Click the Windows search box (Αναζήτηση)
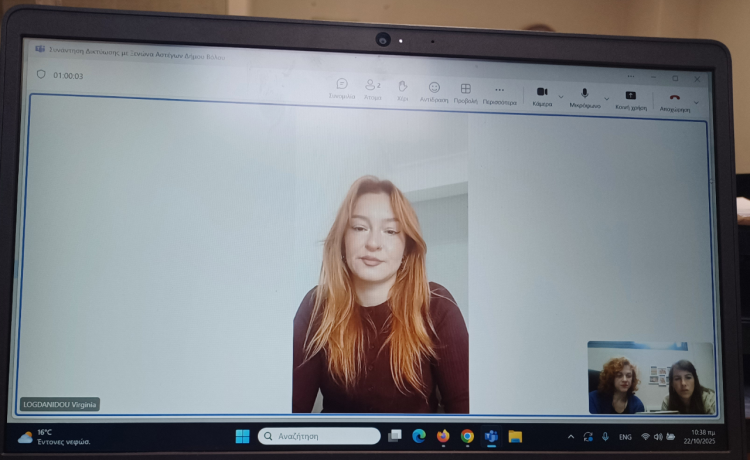 coord(320,436)
